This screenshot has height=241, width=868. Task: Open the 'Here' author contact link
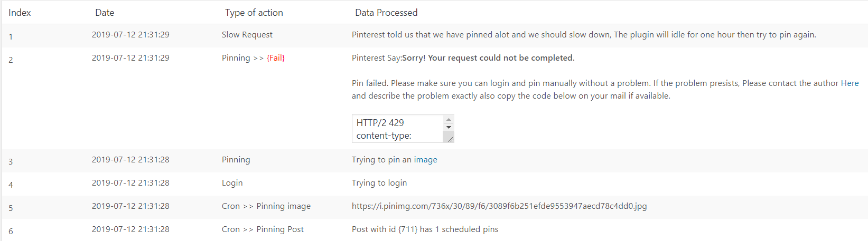(x=850, y=83)
